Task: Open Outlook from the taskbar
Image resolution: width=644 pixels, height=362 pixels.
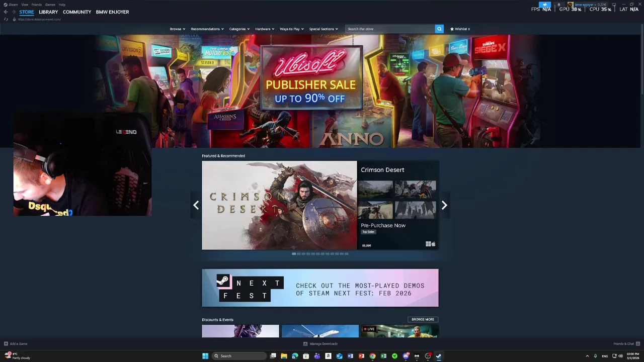Action: point(339,356)
